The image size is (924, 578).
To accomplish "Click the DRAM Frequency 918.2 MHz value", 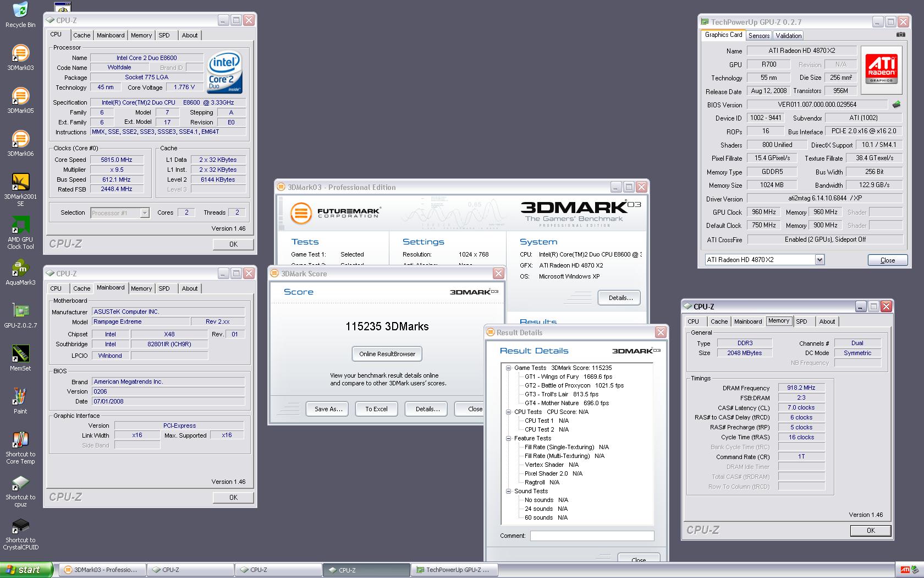I will pyautogui.click(x=801, y=388).
